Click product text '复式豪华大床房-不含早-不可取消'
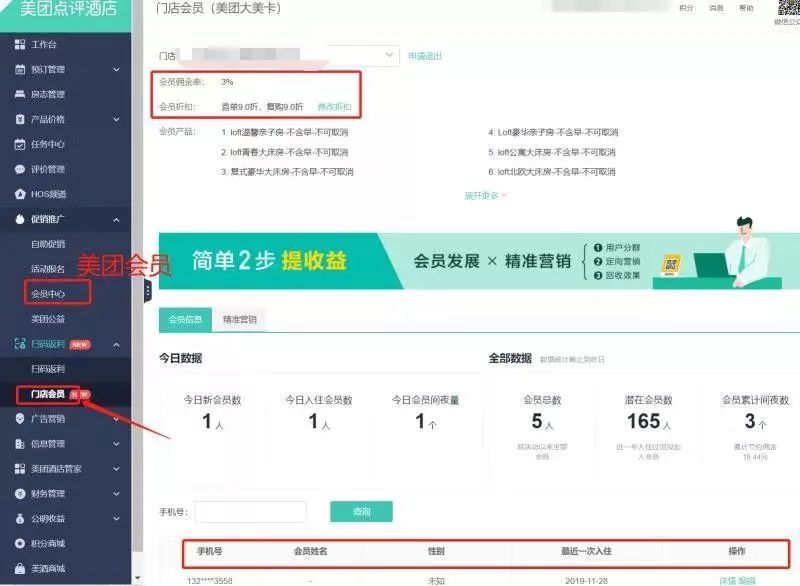Screen dimensions: 800x586 click(x=292, y=172)
